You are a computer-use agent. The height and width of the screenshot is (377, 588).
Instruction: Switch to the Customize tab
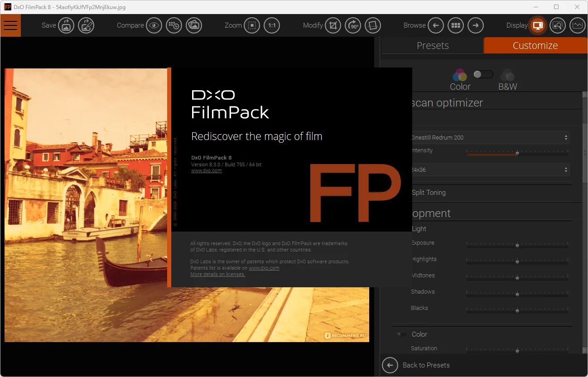point(535,45)
